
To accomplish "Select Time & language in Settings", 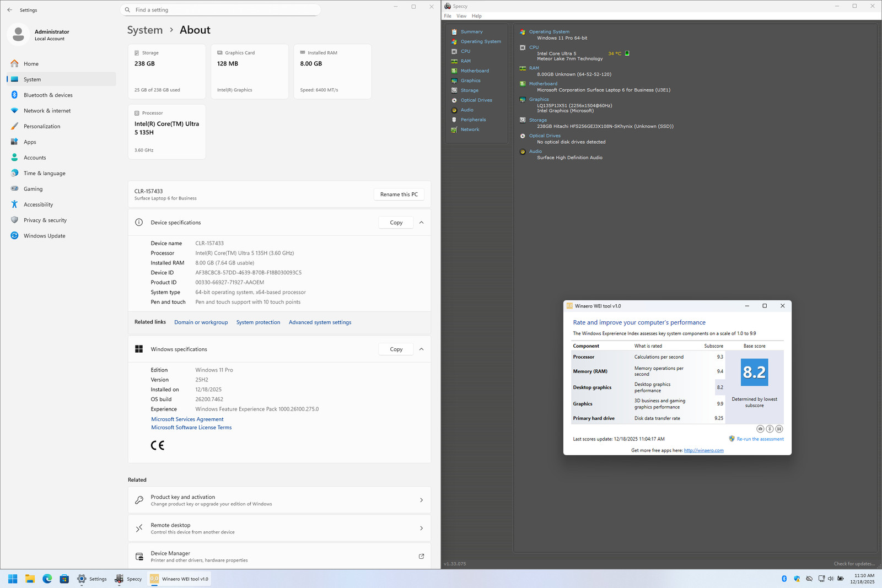I will (x=61, y=174).
